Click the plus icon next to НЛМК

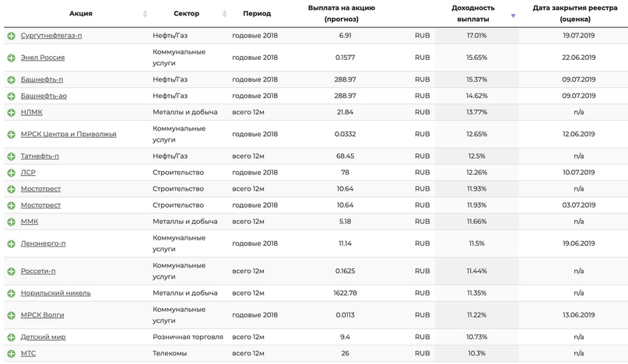11,113
